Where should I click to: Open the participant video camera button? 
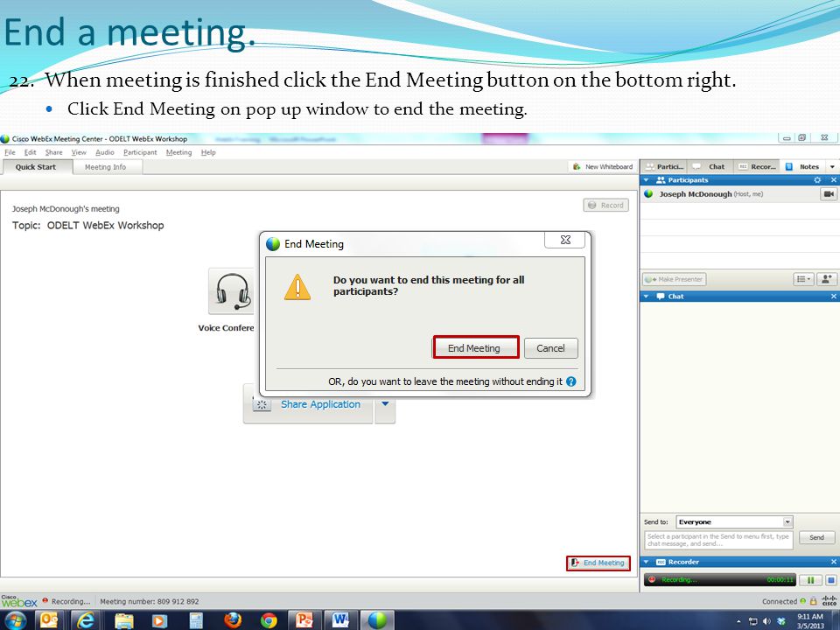click(x=829, y=194)
